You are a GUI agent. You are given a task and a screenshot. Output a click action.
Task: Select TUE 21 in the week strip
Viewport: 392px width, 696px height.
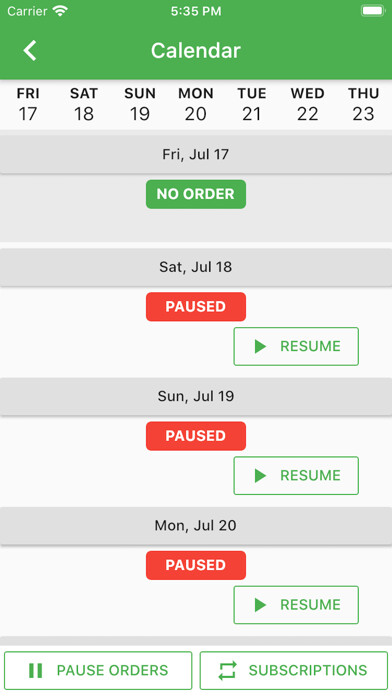click(252, 104)
